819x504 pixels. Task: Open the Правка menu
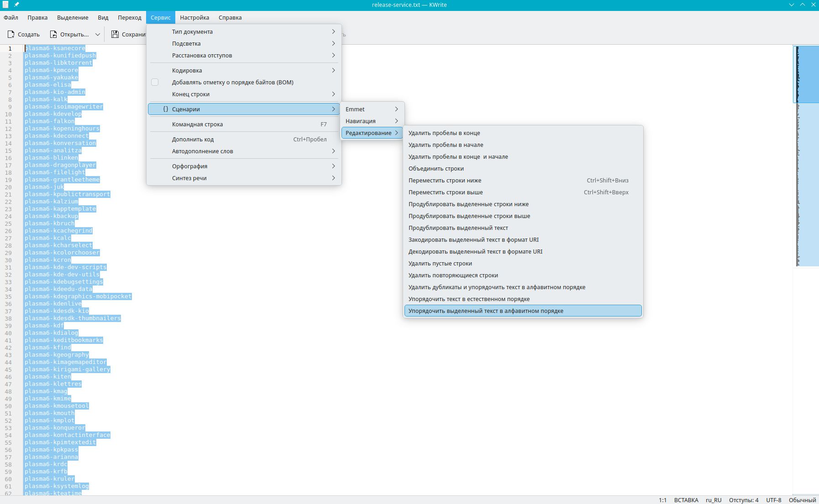pyautogui.click(x=37, y=18)
